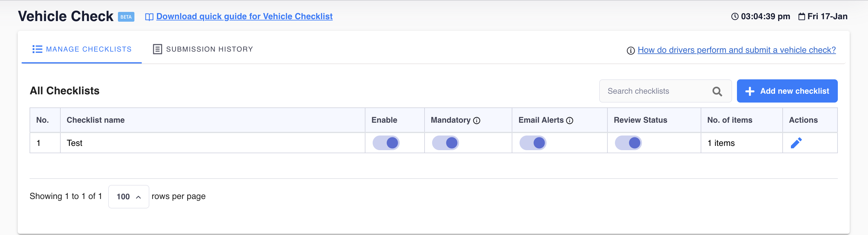Click the clock icon near time

pyautogui.click(x=735, y=16)
